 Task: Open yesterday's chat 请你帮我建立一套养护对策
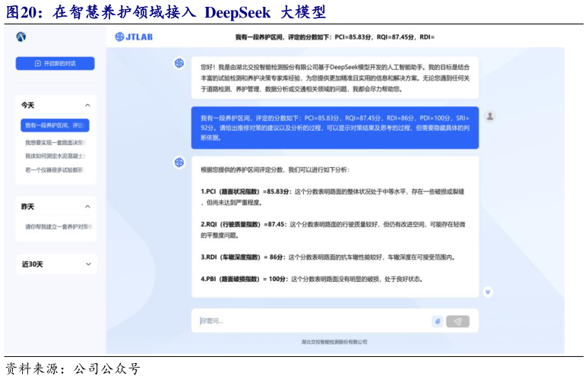tap(58, 226)
